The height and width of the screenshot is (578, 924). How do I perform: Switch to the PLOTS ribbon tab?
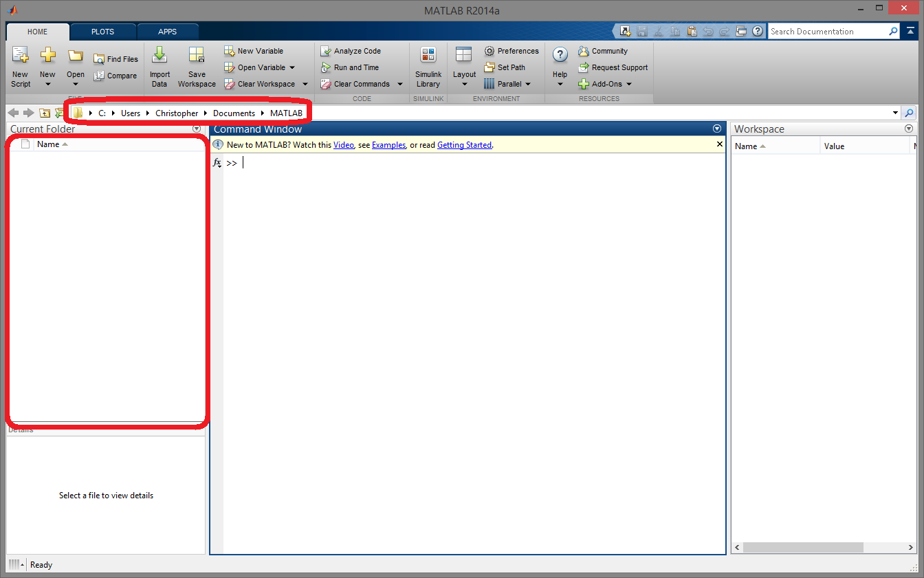coord(102,31)
